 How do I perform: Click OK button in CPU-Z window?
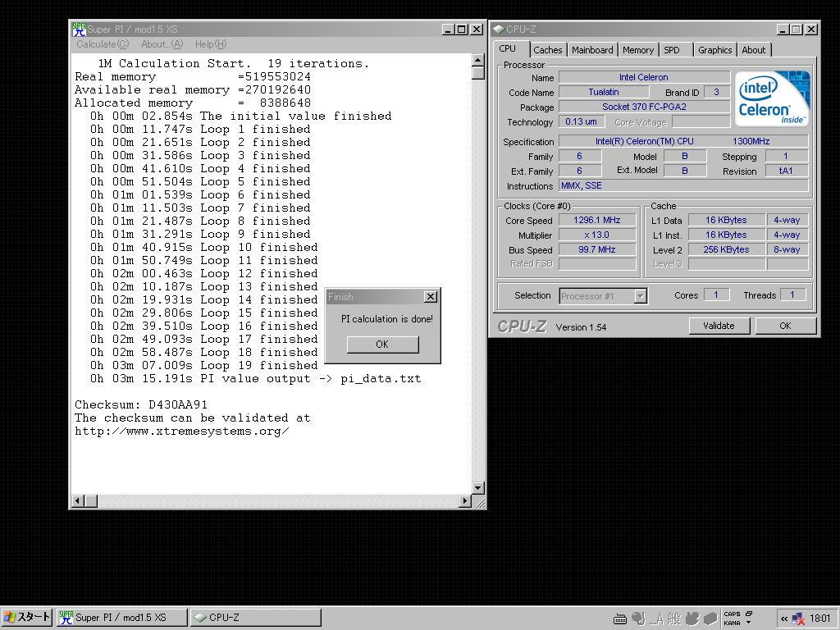[x=785, y=326]
